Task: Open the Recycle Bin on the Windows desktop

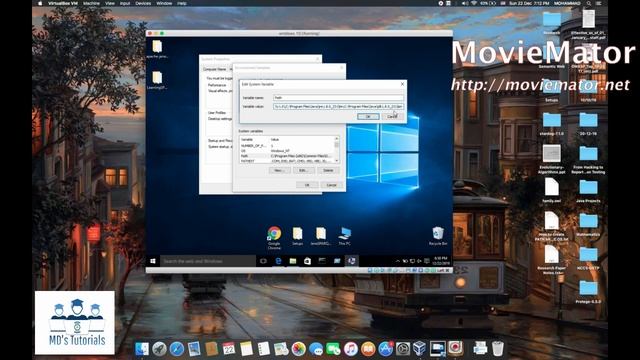Action: click(x=438, y=236)
